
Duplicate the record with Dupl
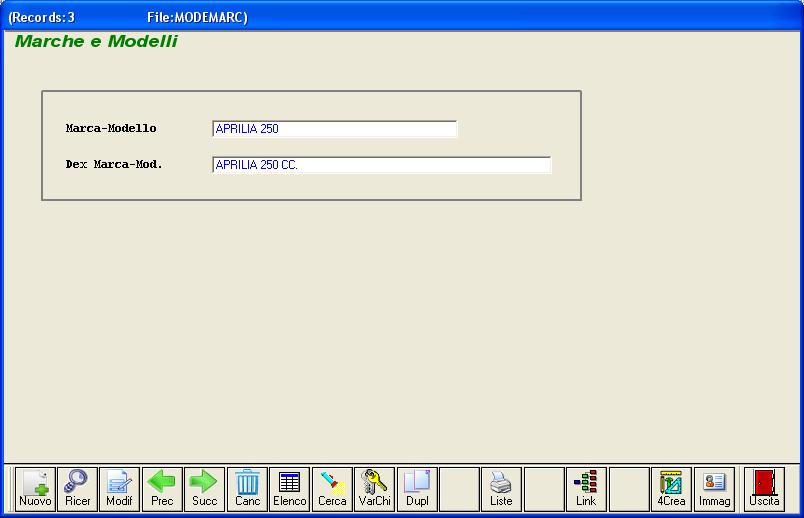[417, 489]
